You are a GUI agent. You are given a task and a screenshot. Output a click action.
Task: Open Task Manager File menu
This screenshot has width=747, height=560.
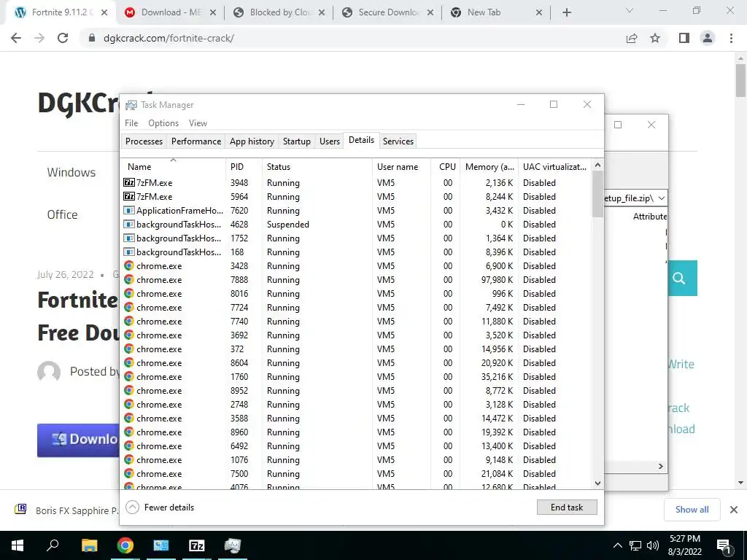[131, 122]
